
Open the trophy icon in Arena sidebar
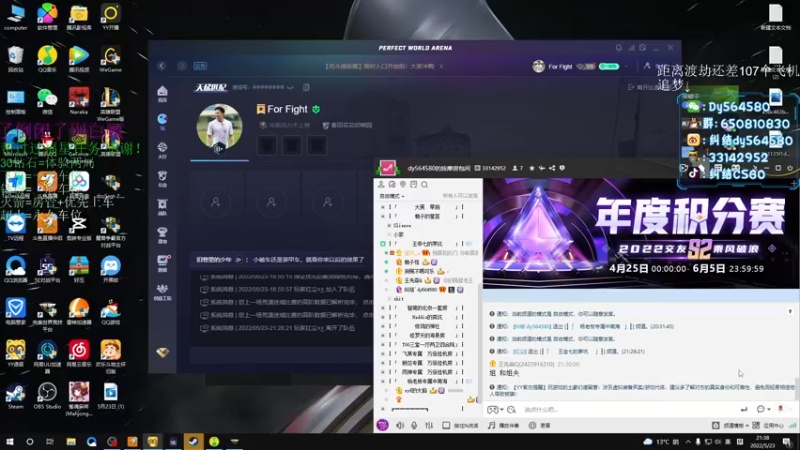(162, 233)
